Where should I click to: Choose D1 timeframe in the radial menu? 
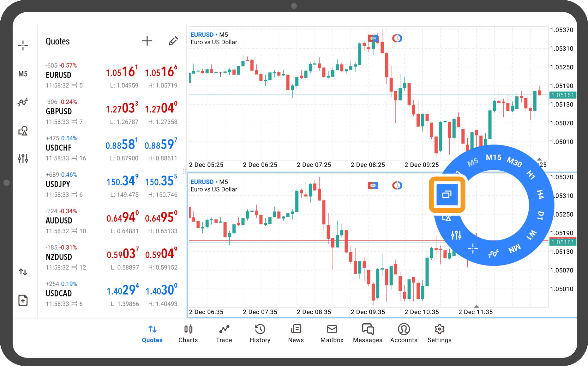pos(541,215)
